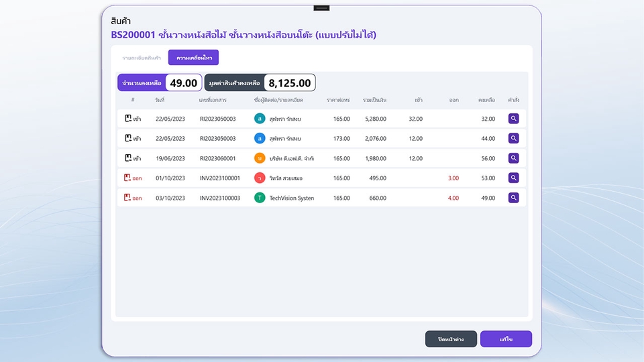Screen dimensions: 644x362
Task: Click the เข้า column header
Action: [419, 100]
